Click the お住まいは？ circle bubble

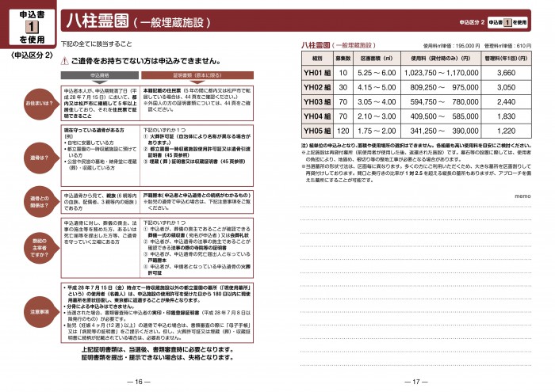(x=40, y=104)
